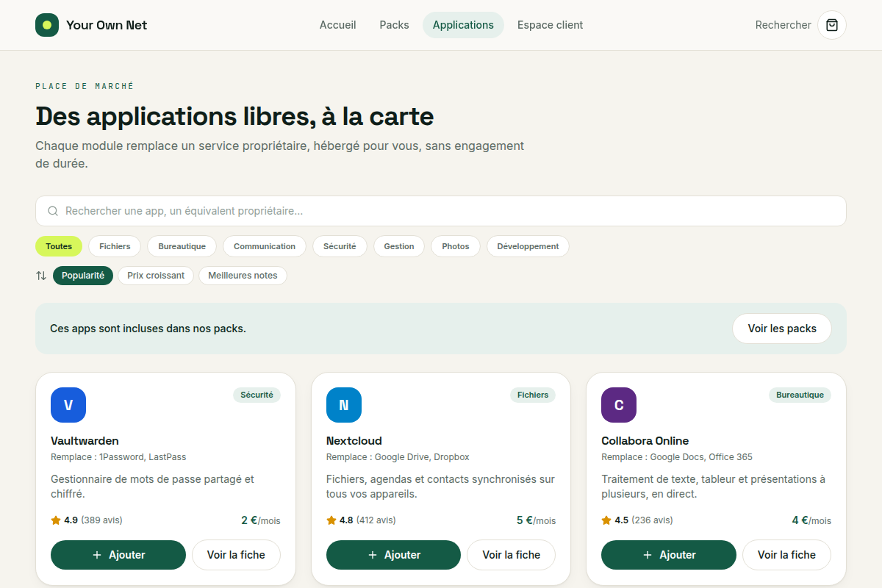Select the Toutes category filter
Screen dimensions: 882x588
pyautogui.click(x=59, y=246)
